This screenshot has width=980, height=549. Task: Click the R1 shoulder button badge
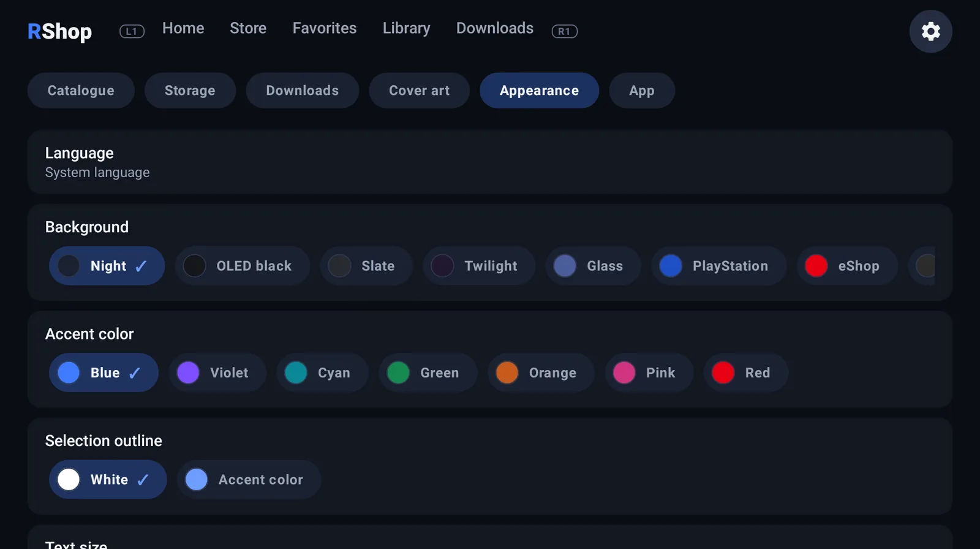pos(564,31)
